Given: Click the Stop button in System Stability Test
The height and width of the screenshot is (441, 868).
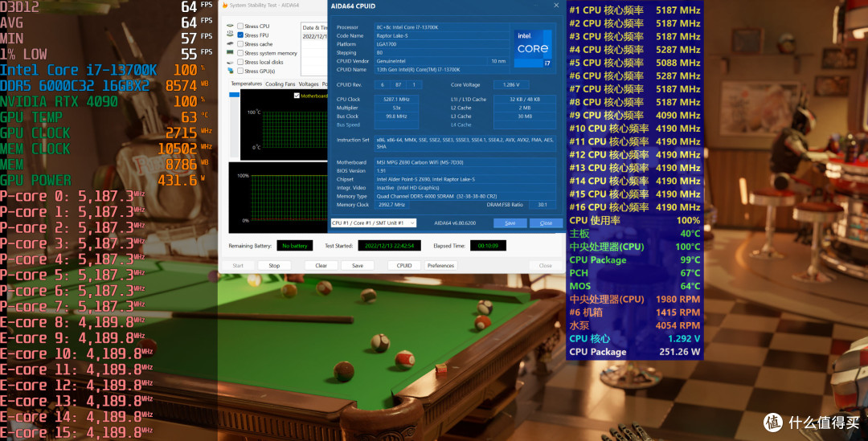Looking at the screenshot, I should pos(274,266).
